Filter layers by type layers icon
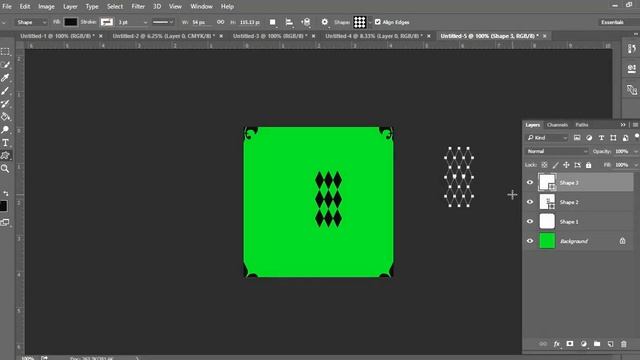Viewport: 640px width, 360px height. pos(601,138)
